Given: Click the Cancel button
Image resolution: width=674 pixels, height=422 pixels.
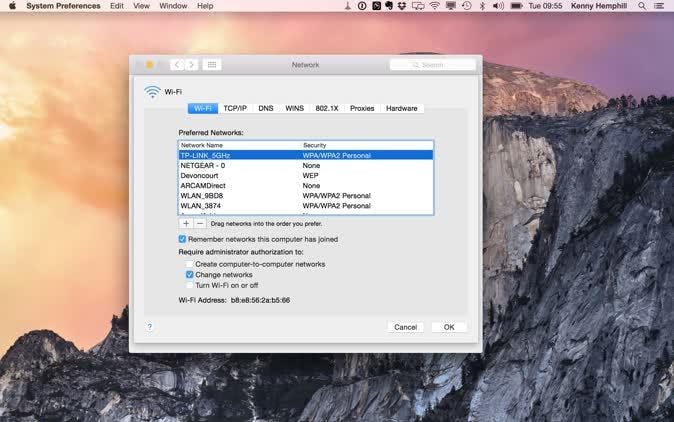Looking at the screenshot, I should coord(405,327).
